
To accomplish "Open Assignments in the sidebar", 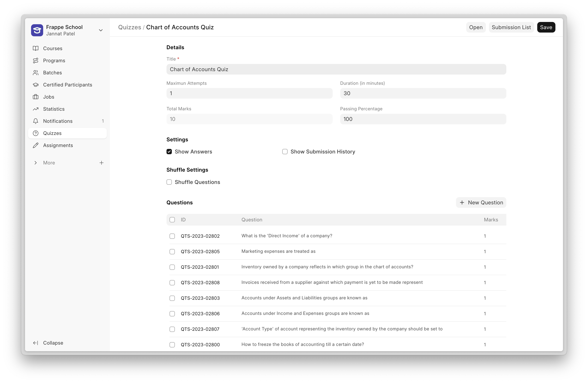I will 58,145.
